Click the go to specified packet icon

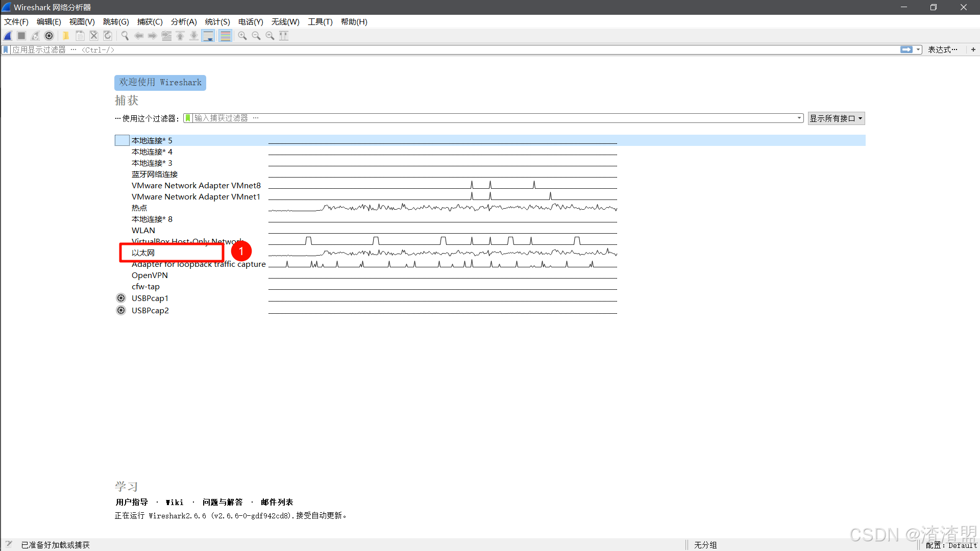166,36
